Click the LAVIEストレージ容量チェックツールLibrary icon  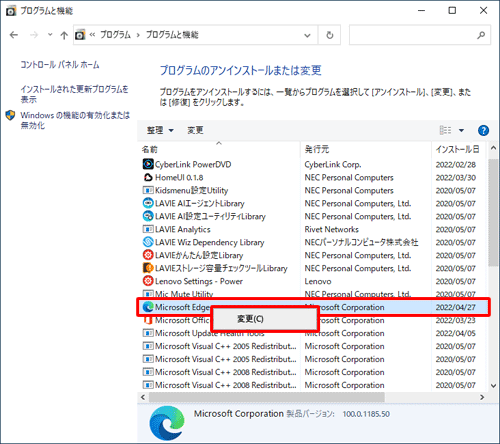coord(148,268)
